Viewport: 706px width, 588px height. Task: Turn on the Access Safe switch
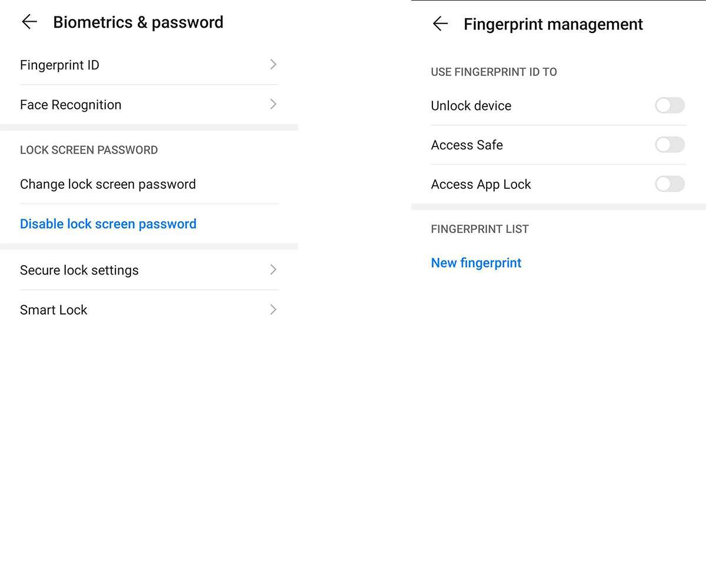point(670,145)
